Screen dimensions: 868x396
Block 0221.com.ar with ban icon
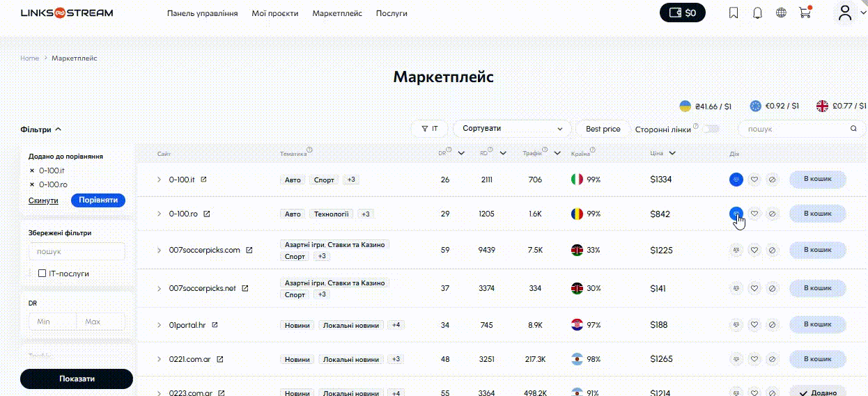[772, 359]
